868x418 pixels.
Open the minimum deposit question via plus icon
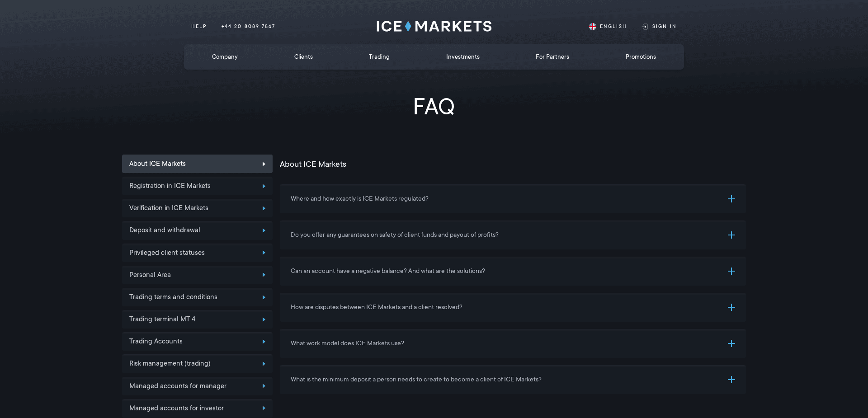click(731, 380)
